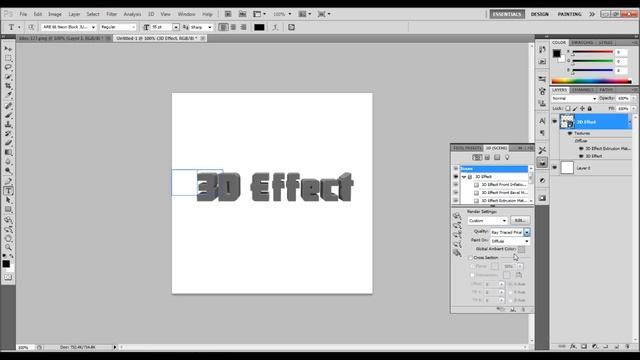Select the Rectangular Marquee tool
640x360 pixels.
(x=8, y=58)
